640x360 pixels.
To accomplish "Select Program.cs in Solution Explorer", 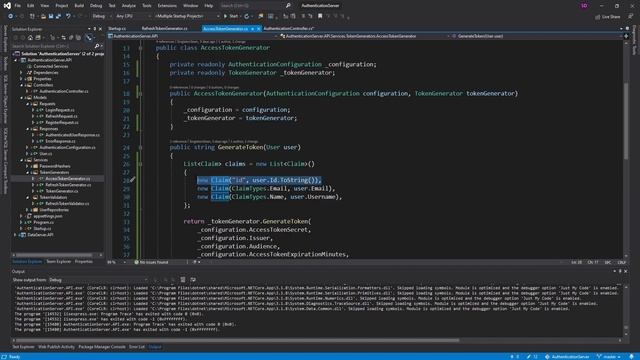I will point(43,222).
